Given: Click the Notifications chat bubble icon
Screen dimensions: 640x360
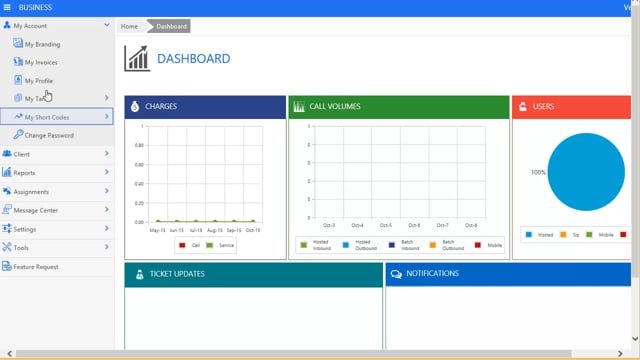Looking at the screenshot, I should click(x=396, y=274).
